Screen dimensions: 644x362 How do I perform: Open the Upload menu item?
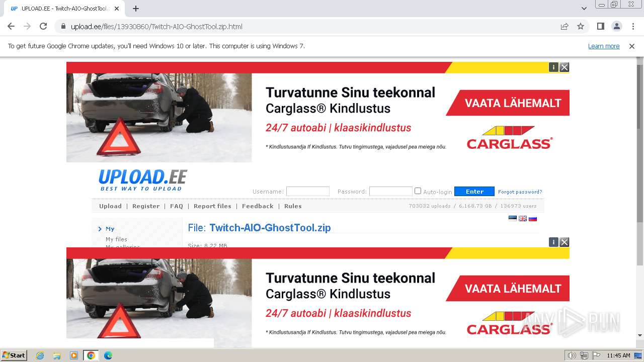tap(110, 206)
